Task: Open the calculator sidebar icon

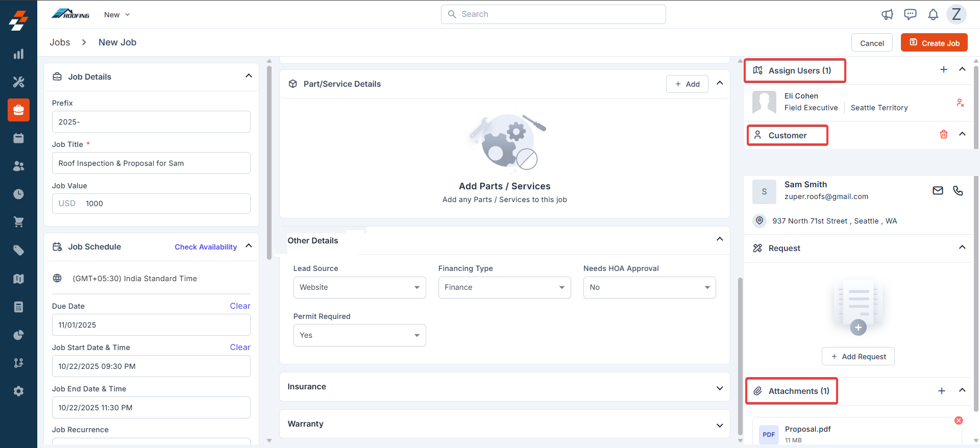Action: click(18, 307)
